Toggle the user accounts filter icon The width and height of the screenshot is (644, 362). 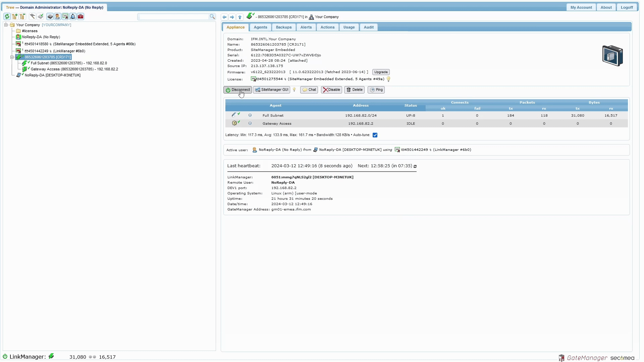click(57, 16)
